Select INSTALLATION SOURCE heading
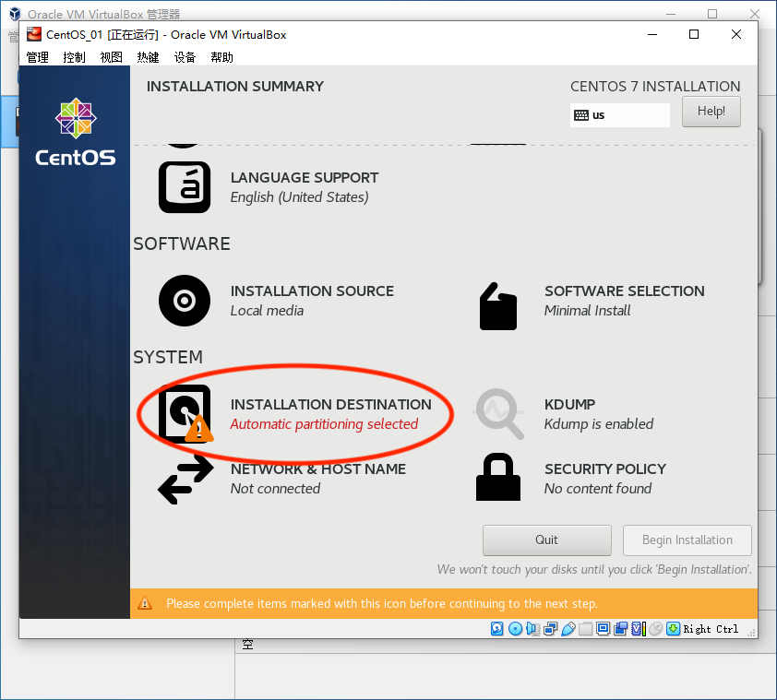The image size is (777, 700). tap(312, 291)
